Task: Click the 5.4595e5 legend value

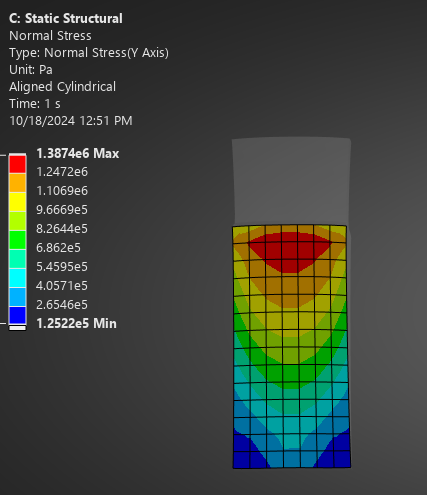Action: (x=62, y=267)
